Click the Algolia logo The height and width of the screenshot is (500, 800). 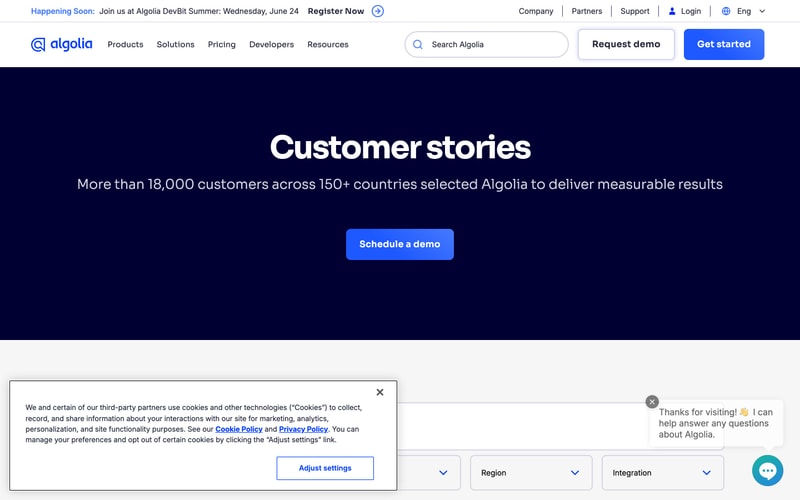pyautogui.click(x=61, y=44)
